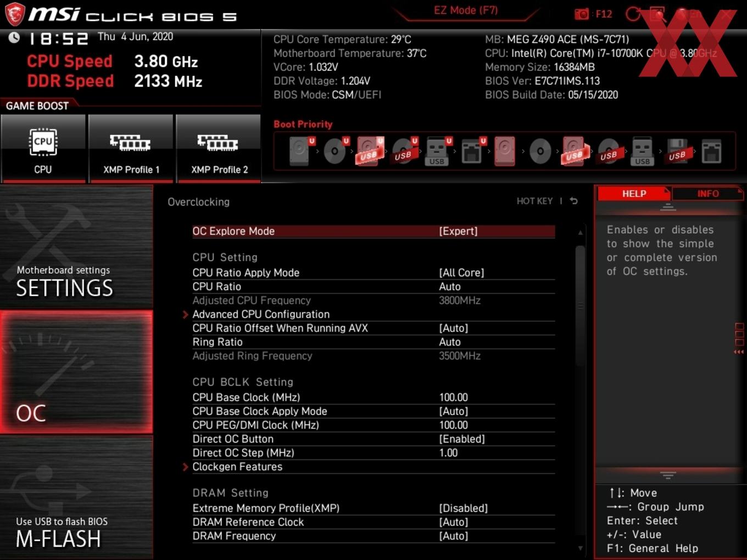
Task: Edit the CPU PEG/DMI Clock (MHz) 100.00 value
Action: 454,425
